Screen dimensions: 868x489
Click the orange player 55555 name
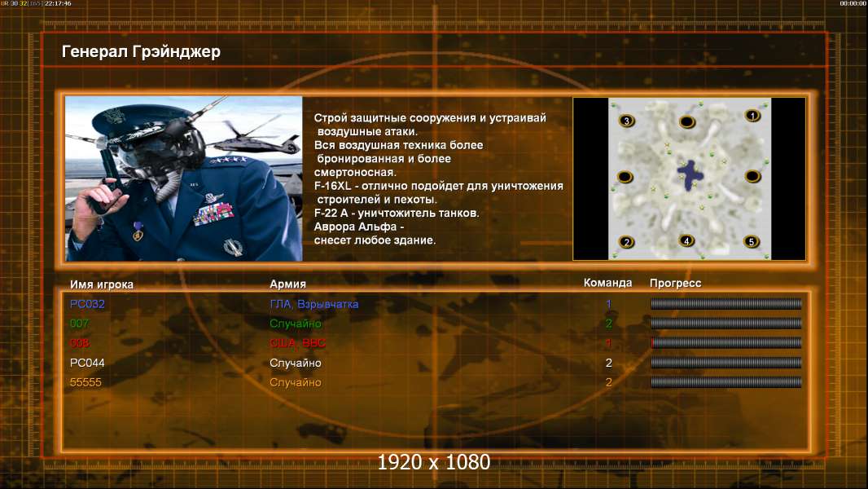(85, 382)
